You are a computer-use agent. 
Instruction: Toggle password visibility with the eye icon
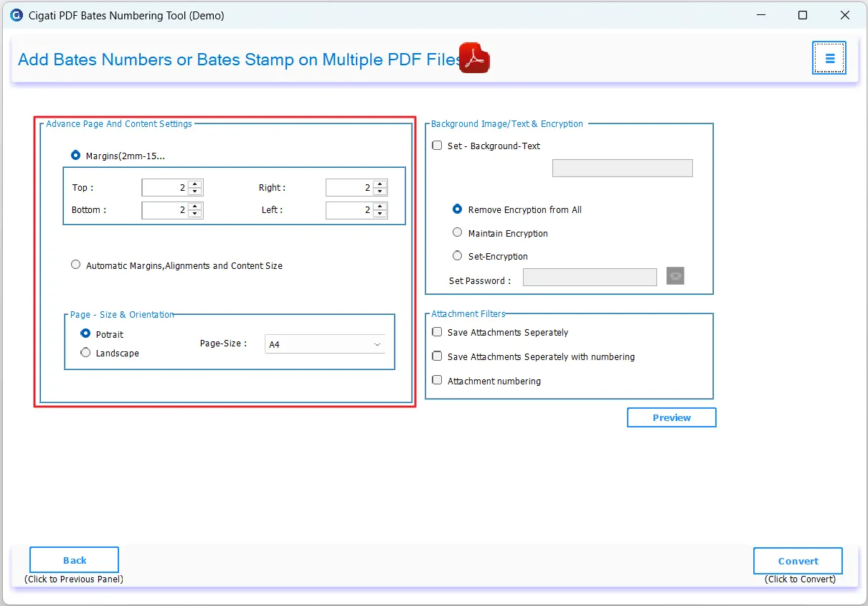tap(675, 275)
